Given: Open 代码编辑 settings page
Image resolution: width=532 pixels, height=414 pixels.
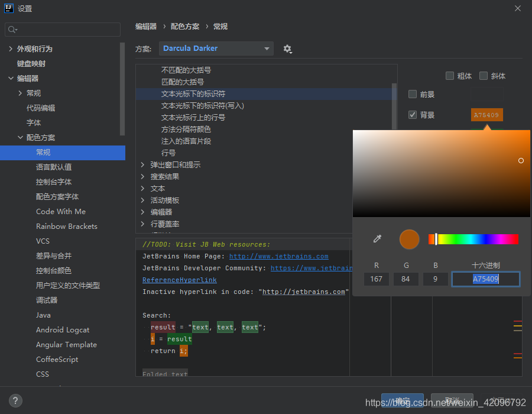Looking at the screenshot, I should click(41, 108).
